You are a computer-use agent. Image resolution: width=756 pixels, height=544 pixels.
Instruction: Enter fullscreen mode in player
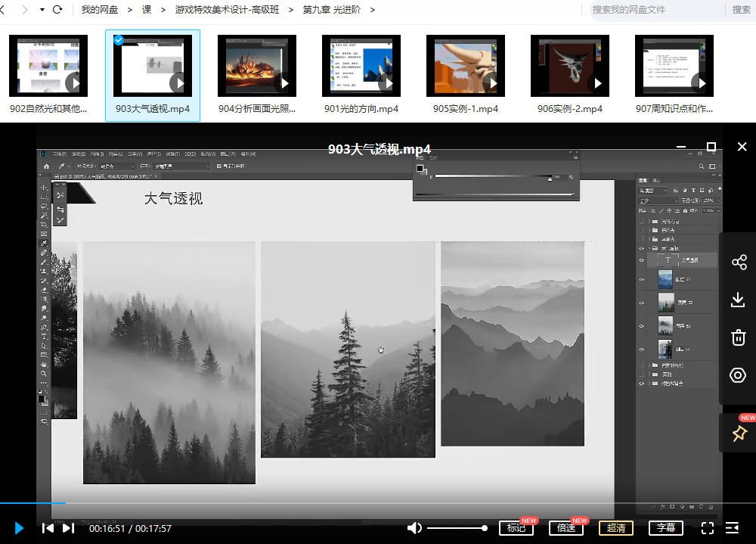coord(708,528)
